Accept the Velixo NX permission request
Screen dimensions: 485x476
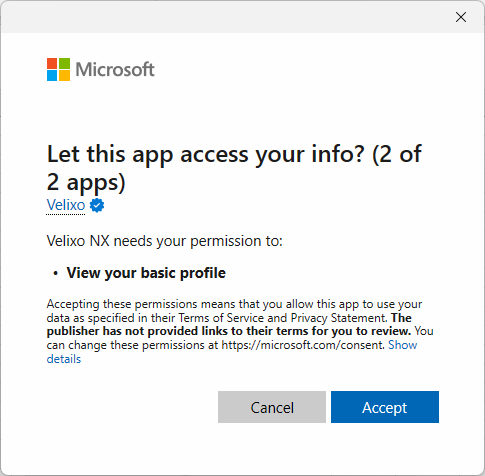pyautogui.click(x=385, y=407)
